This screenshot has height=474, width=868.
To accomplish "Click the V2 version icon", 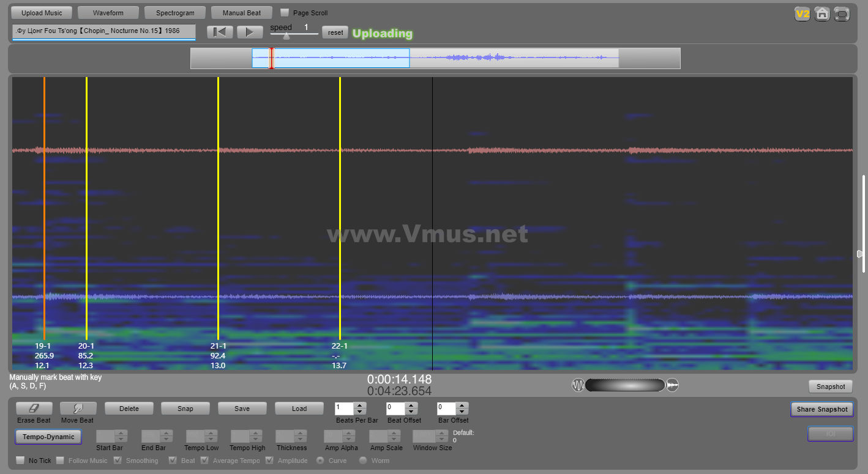I will click(x=802, y=13).
